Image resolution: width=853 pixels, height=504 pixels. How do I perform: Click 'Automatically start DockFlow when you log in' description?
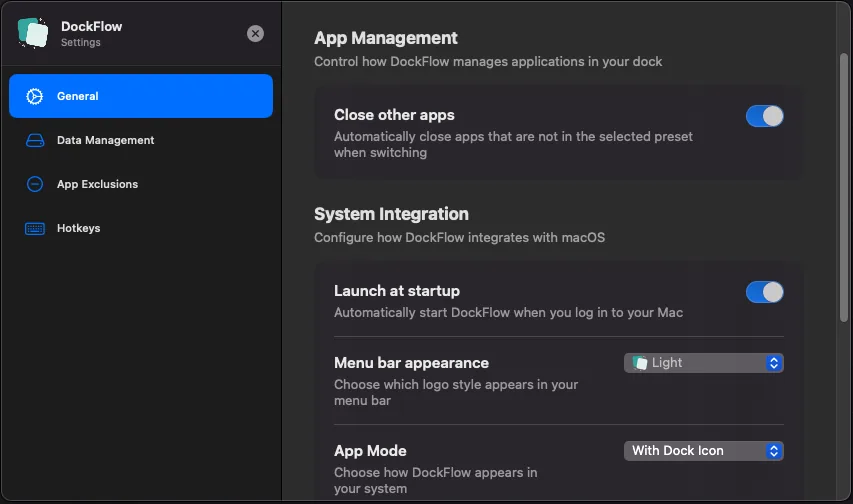pyautogui.click(x=508, y=312)
